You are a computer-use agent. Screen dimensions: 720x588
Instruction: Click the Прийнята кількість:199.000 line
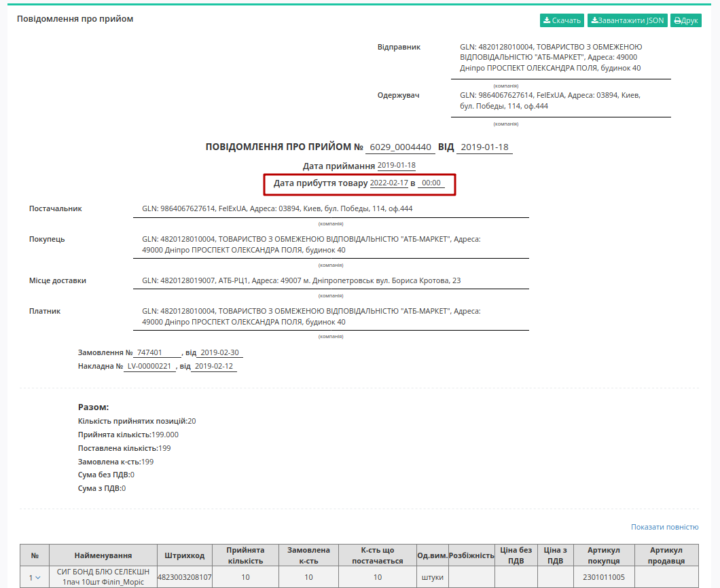click(128, 435)
